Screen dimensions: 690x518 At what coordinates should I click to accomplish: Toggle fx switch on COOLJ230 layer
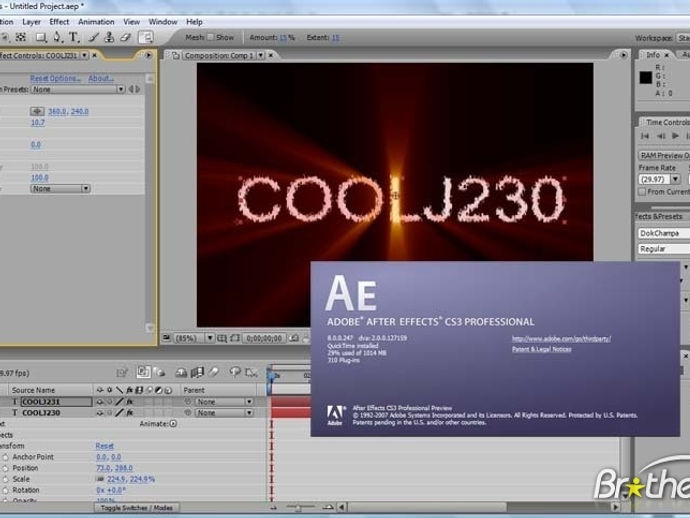click(x=130, y=413)
